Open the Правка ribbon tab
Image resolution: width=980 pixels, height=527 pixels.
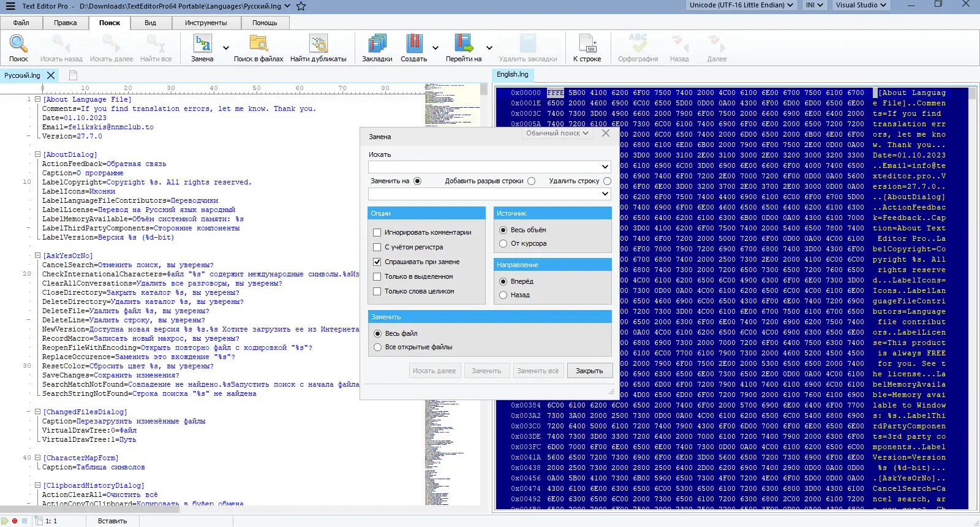[66, 23]
